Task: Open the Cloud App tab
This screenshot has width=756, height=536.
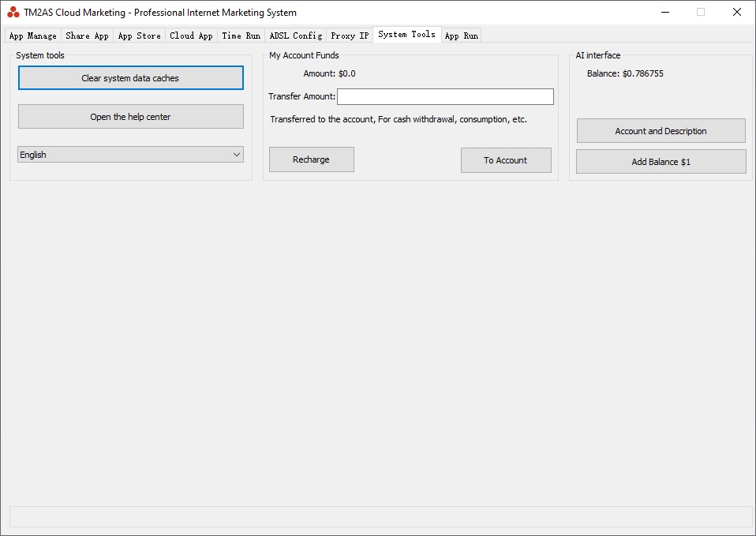Action: (191, 36)
